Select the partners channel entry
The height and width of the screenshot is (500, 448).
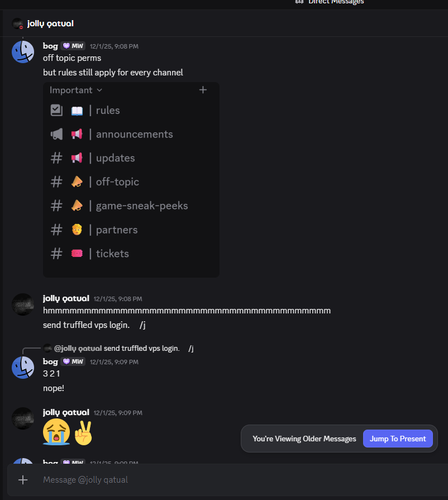(116, 230)
